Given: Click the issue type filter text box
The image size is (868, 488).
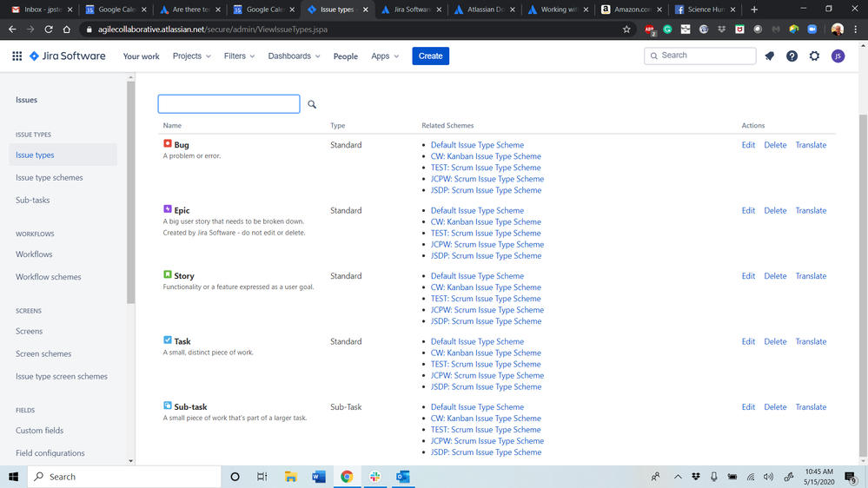Looking at the screenshot, I should (229, 104).
